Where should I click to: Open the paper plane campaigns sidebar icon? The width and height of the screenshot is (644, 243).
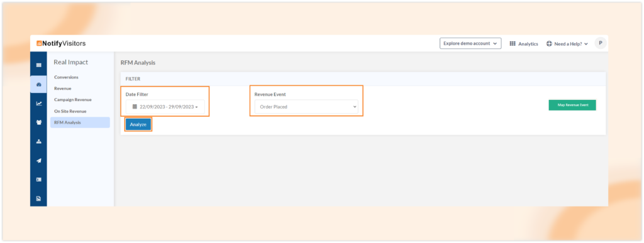pos(38,161)
